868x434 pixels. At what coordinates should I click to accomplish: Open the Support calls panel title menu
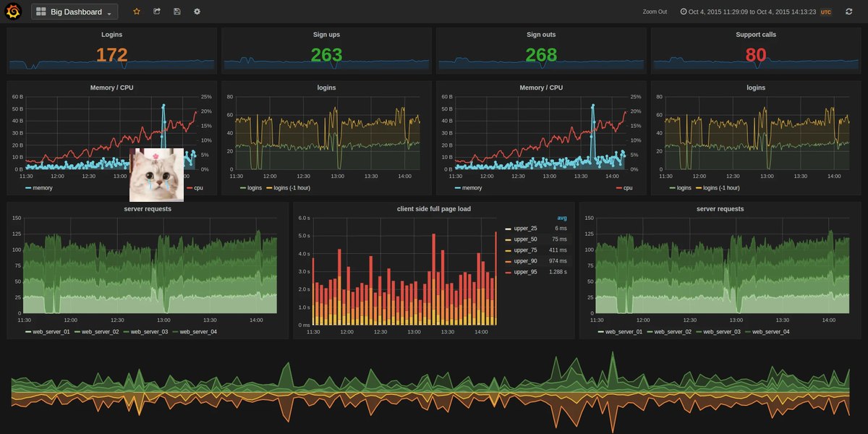756,34
